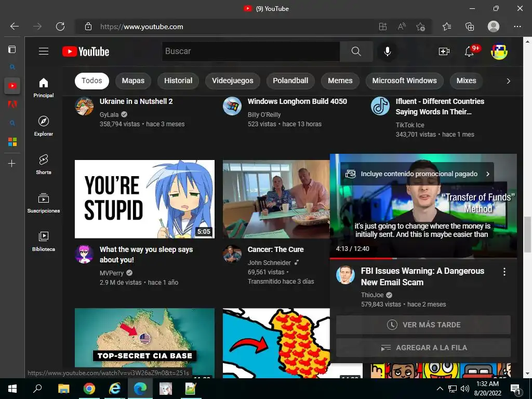
Task: Select the Memes chip
Action: 340,81
